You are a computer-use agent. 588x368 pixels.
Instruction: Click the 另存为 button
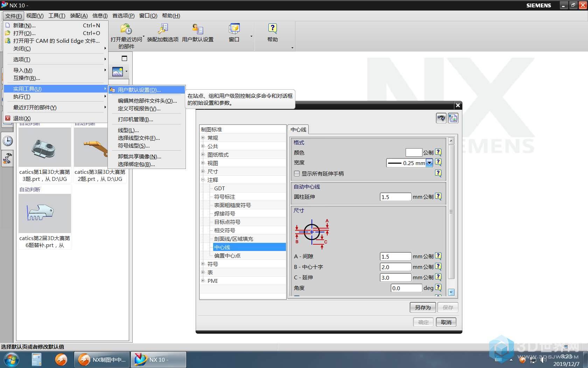pos(423,307)
